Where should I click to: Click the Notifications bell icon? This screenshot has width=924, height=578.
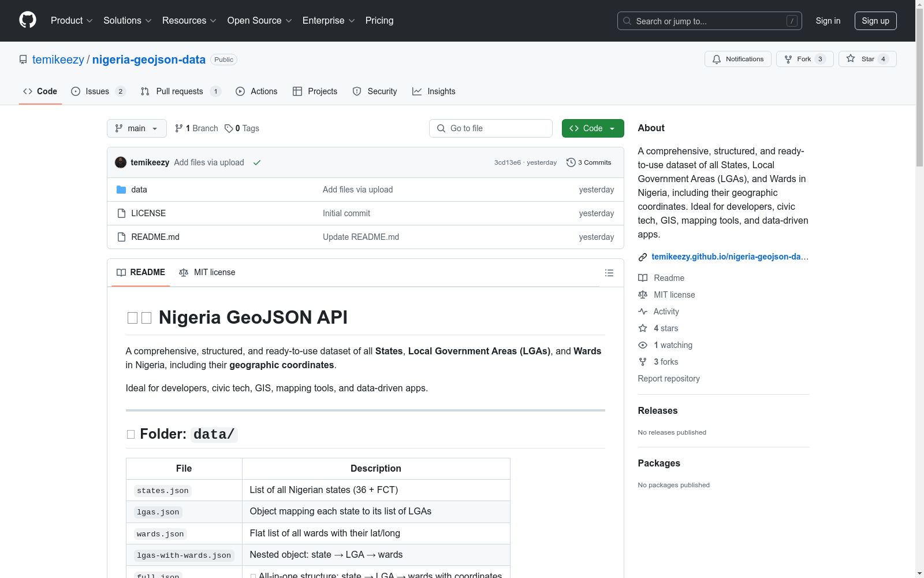coord(717,59)
